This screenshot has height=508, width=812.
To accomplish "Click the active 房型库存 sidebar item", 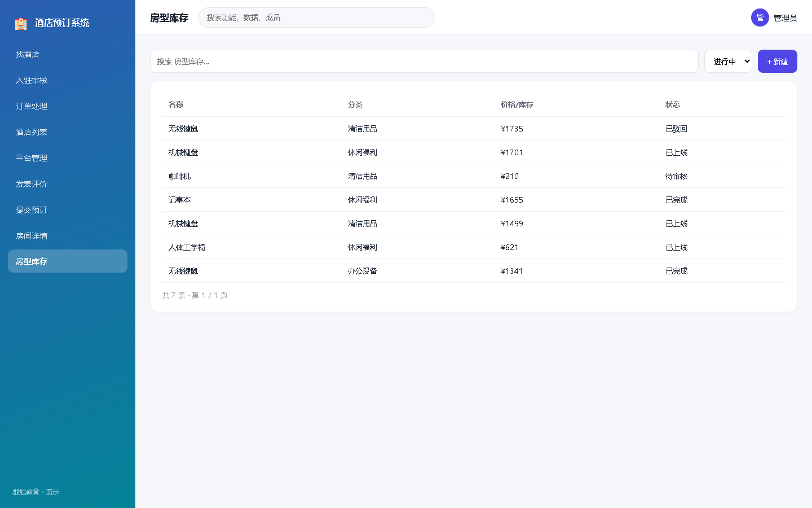I will [68, 261].
